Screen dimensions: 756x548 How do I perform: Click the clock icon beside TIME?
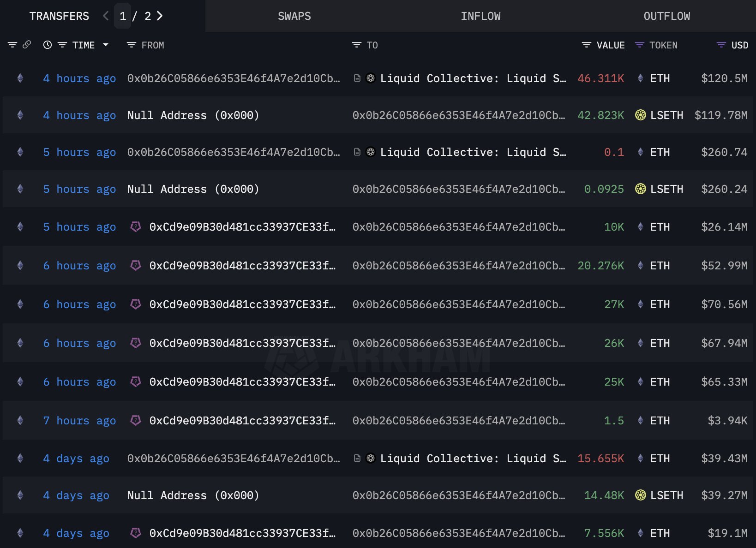tap(48, 45)
